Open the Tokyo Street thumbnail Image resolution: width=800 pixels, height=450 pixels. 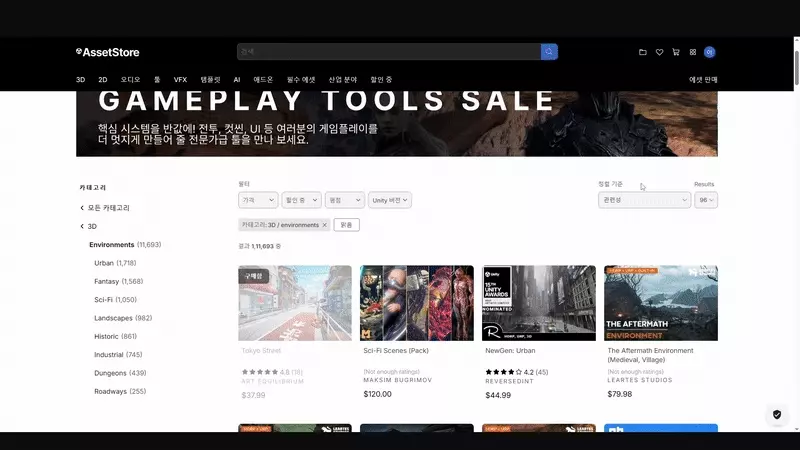295,303
